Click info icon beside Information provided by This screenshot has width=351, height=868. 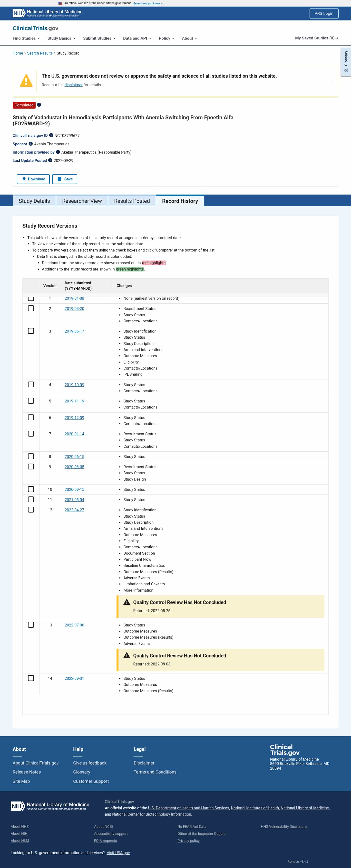[58, 152]
